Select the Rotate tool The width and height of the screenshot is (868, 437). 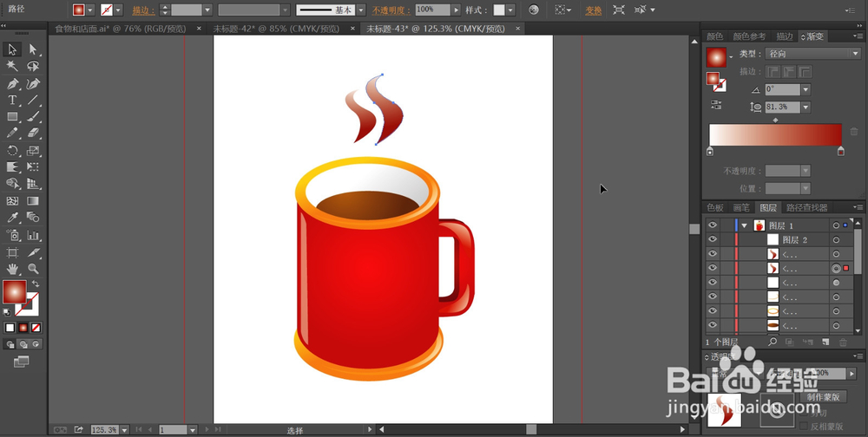(12, 151)
